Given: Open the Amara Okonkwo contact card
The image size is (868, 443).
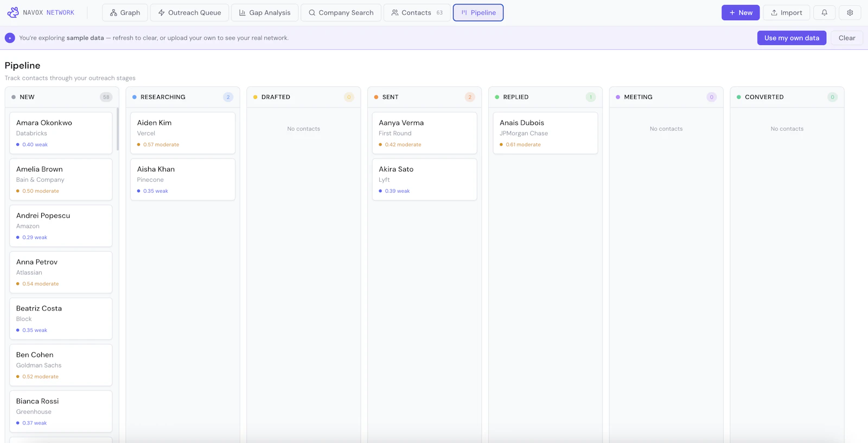Looking at the screenshot, I should tap(61, 133).
